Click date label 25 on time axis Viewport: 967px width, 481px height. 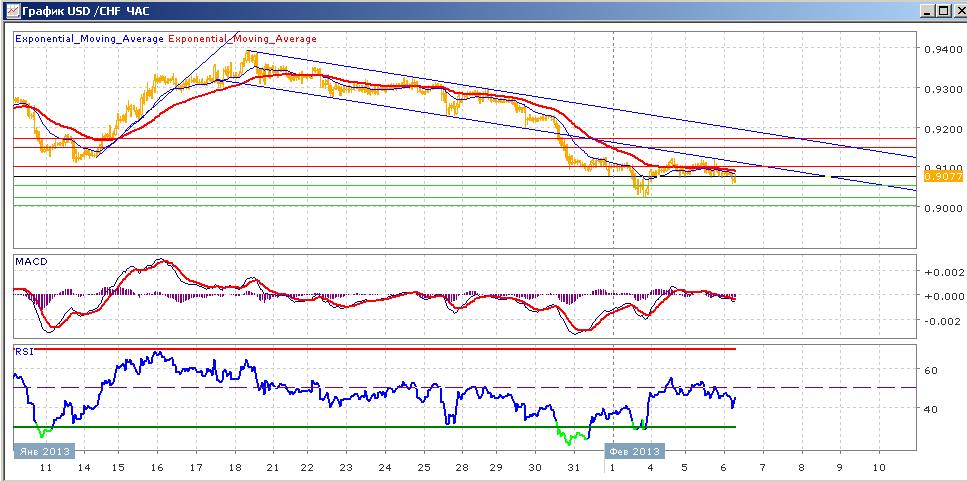pyautogui.click(x=422, y=468)
